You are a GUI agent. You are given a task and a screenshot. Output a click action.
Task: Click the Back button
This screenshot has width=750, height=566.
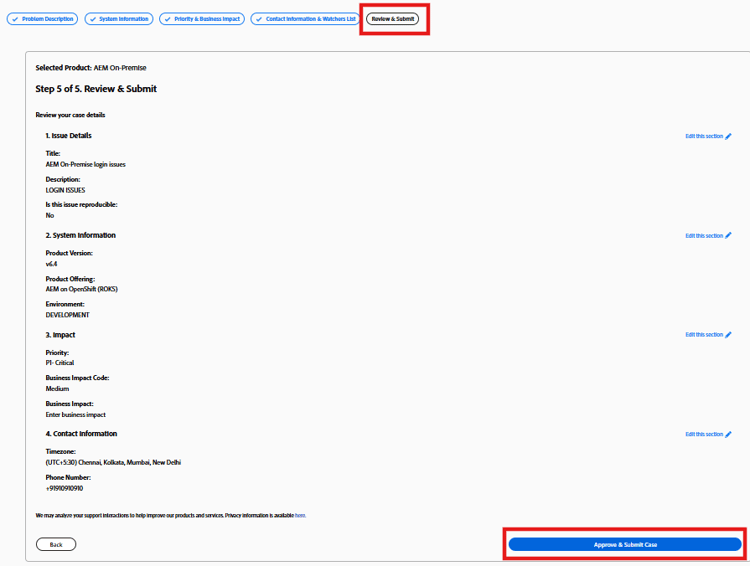coord(56,544)
